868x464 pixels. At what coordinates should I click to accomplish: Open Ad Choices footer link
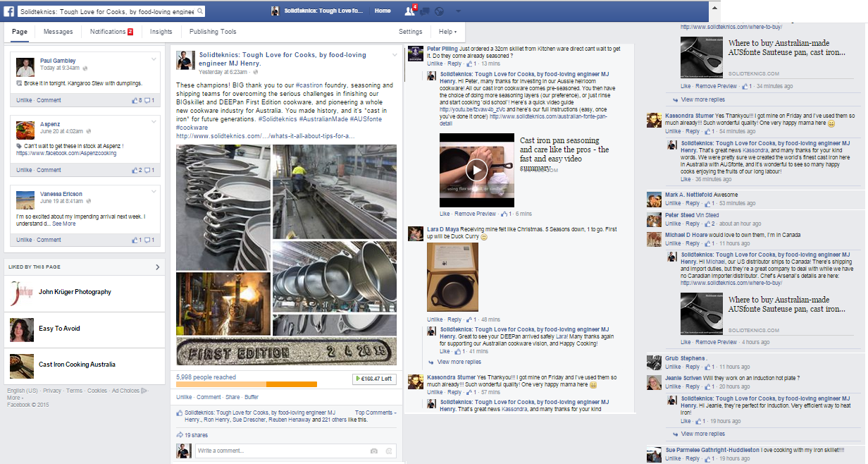(126, 391)
